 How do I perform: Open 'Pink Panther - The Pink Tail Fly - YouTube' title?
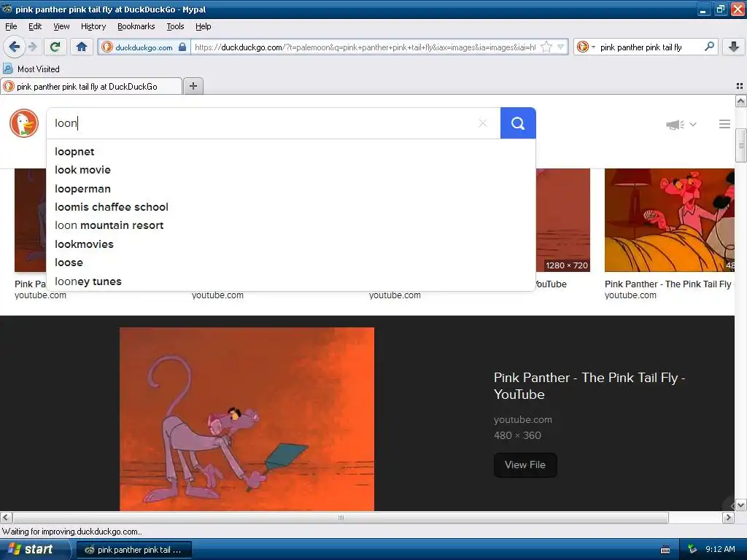pos(589,386)
